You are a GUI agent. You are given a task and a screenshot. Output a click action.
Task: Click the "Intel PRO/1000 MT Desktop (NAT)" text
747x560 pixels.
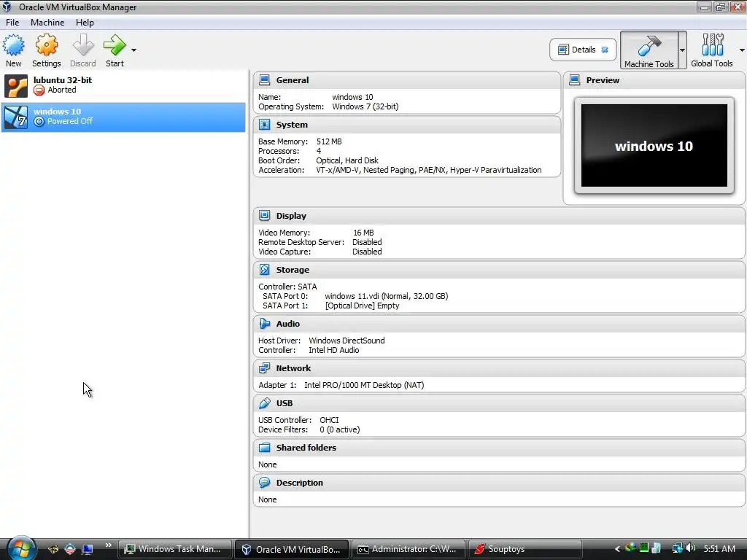click(x=364, y=385)
